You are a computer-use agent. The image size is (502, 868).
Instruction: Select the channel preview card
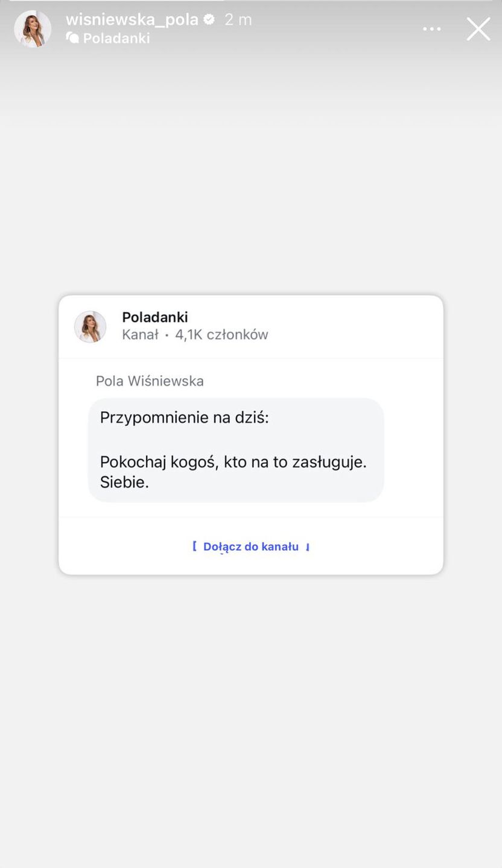pos(251,434)
